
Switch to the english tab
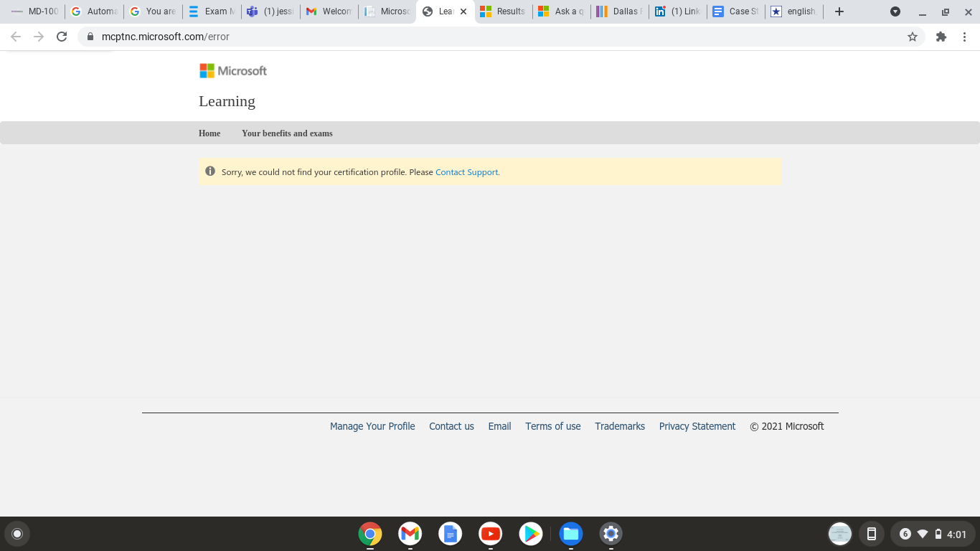point(795,11)
